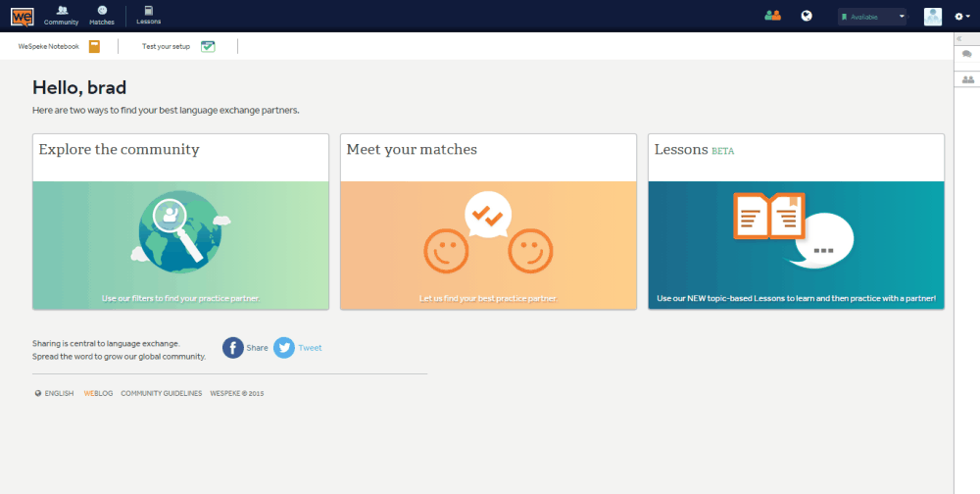The height and width of the screenshot is (494, 980).
Task: Click the green-orange people icon in header
Action: (x=773, y=16)
